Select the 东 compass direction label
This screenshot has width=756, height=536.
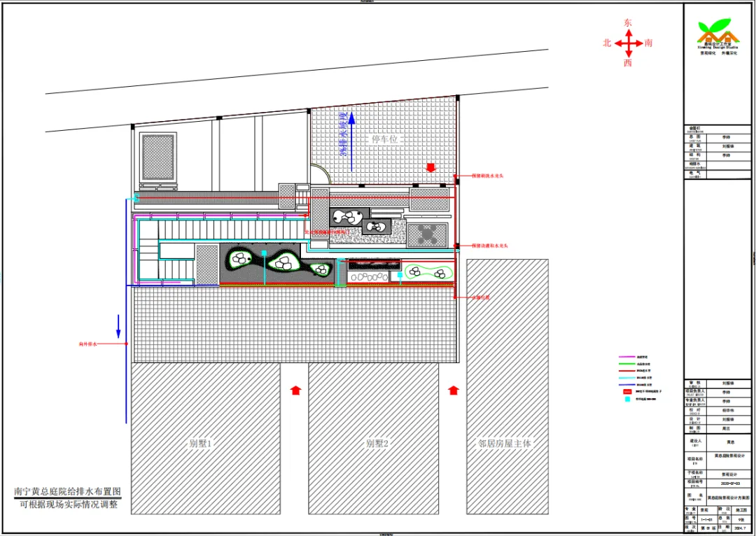pyautogui.click(x=628, y=22)
